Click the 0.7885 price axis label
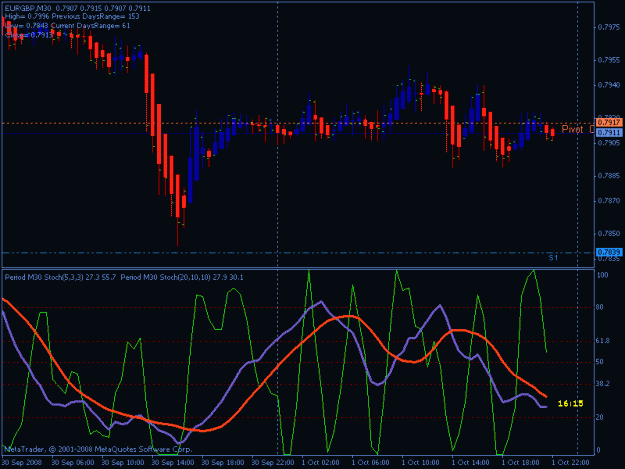 coord(609,176)
